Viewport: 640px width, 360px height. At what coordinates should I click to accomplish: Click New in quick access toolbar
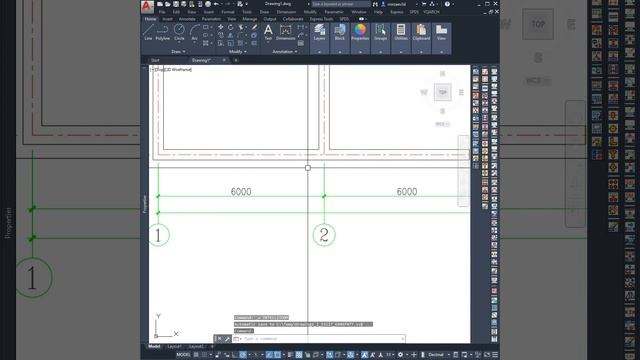160,4
